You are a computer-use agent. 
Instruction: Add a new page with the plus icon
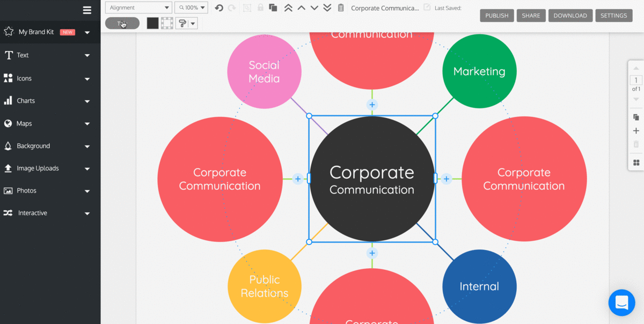(636, 131)
